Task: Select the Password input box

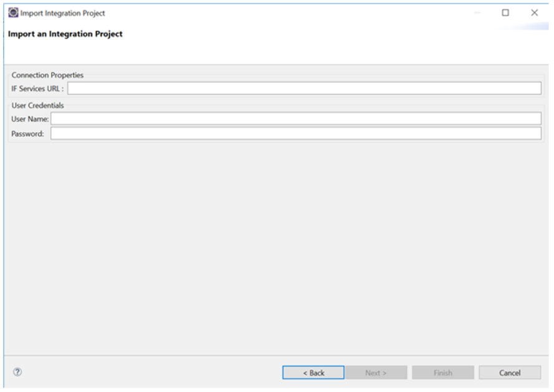Action: pyautogui.click(x=295, y=133)
